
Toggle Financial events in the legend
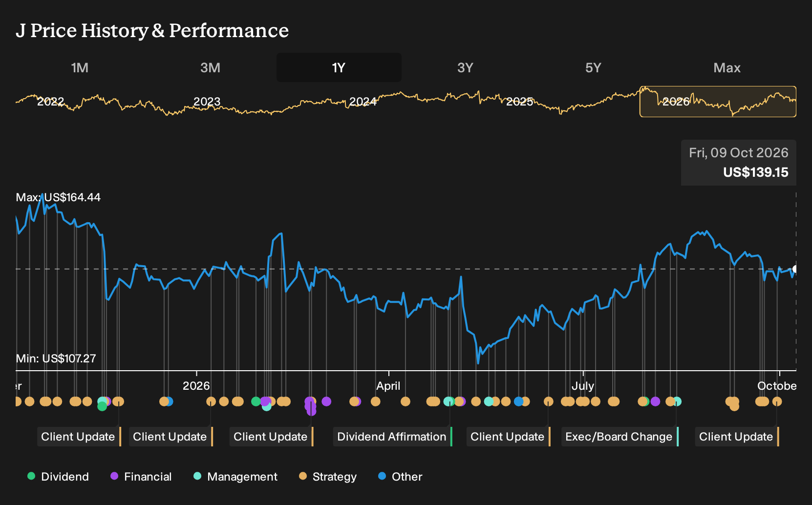pos(141,477)
